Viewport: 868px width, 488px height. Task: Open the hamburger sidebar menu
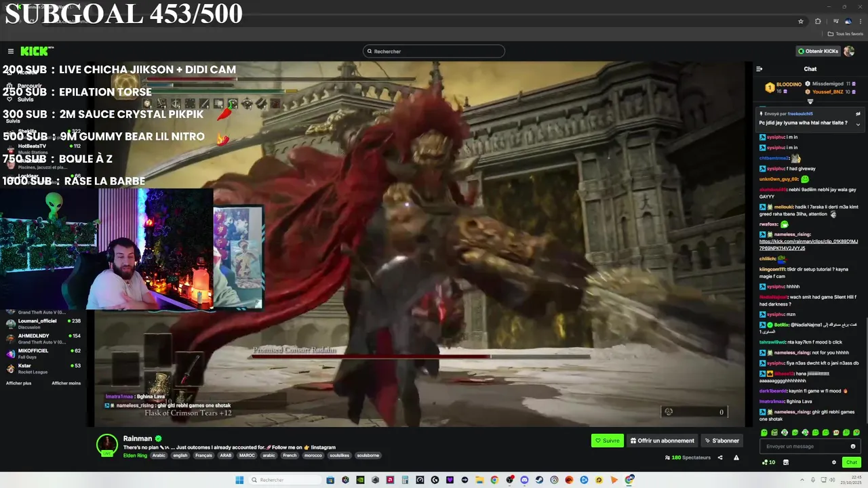coord(11,51)
